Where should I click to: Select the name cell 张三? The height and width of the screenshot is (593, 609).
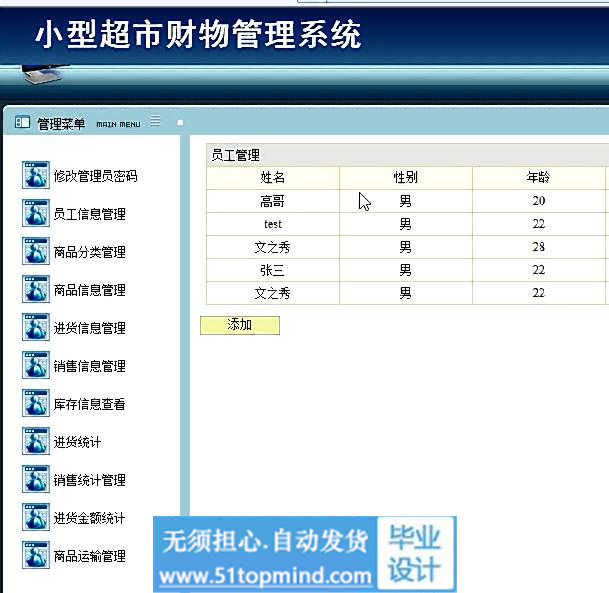pos(273,270)
